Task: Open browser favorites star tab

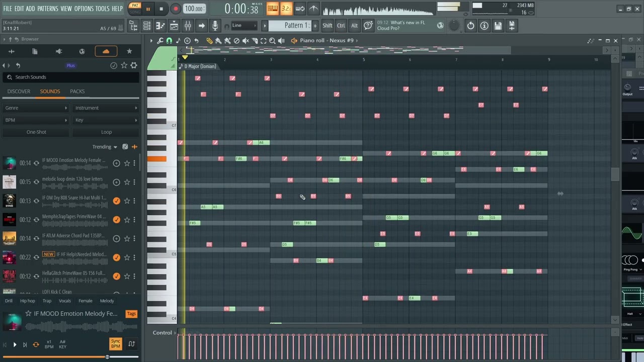Action: point(129,51)
